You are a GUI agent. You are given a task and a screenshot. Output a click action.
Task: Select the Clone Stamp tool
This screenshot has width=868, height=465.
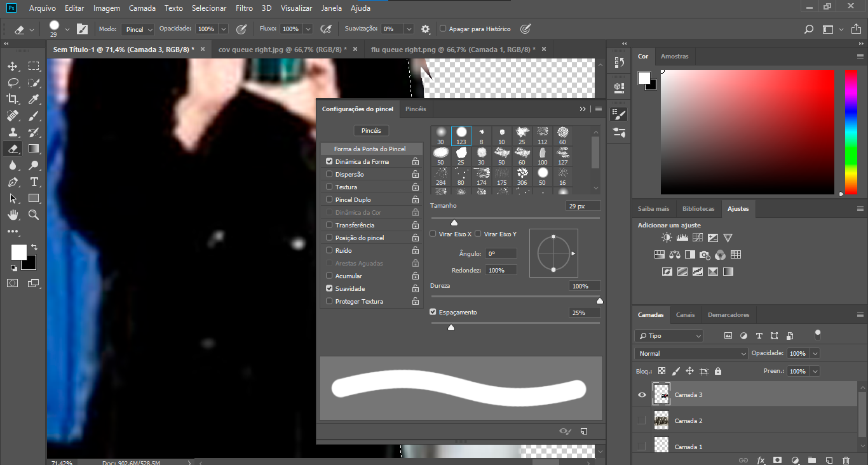coord(13,132)
